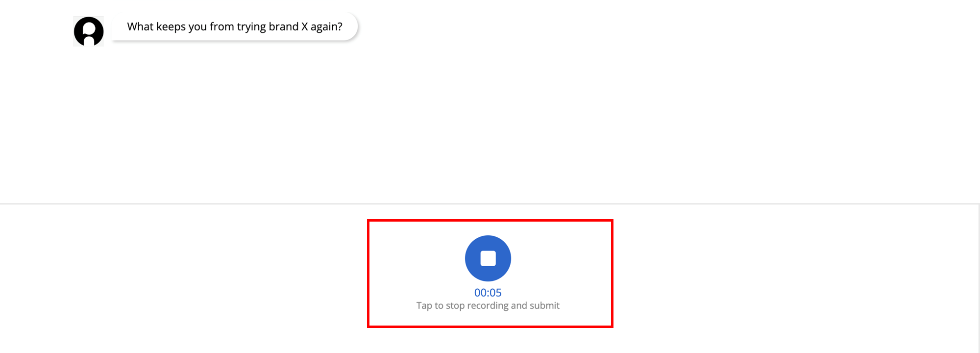The width and height of the screenshot is (980, 353).
Task: Click the seconds digits of the timer
Action: tap(495, 293)
